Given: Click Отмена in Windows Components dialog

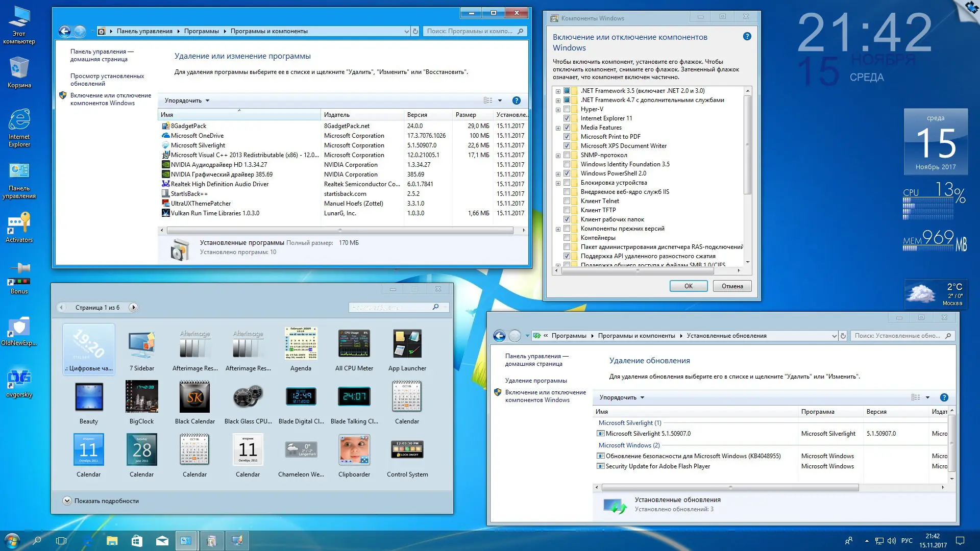Looking at the screenshot, I should [x=732, y=286].
